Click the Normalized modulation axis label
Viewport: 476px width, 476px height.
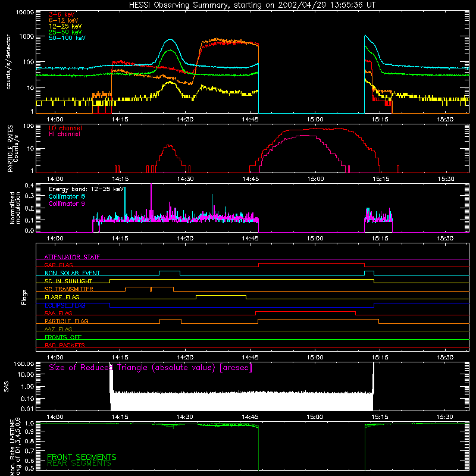[15, 208]
